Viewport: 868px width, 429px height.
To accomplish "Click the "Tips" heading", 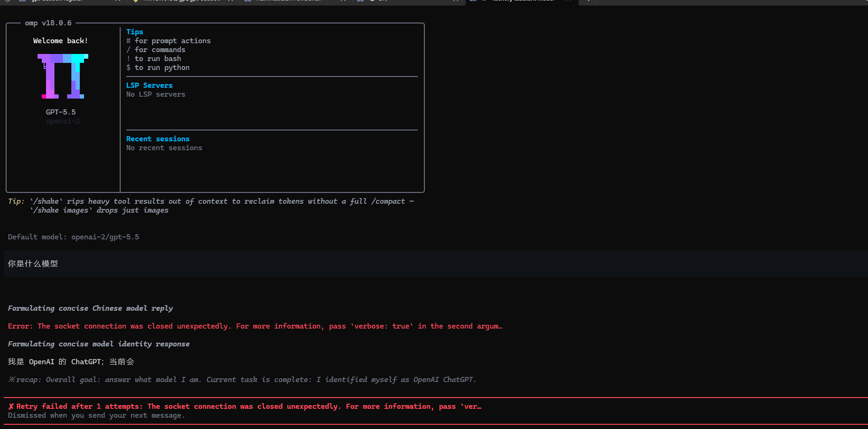I will 135,32.
